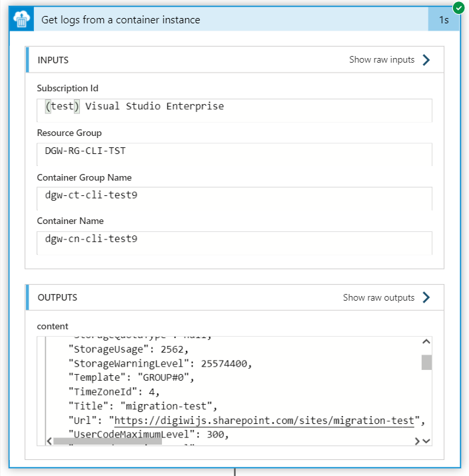Click the content scroll left arrow
This screenshot has width=469, height=476.
pyautogui.click(x=49, y=441)
